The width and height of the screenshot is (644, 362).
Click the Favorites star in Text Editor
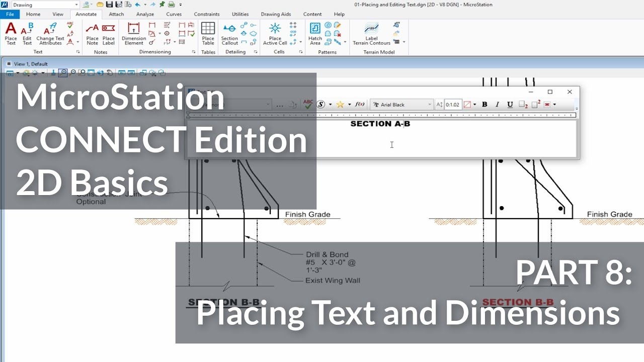pyautogui.click(x=340, y=105)
